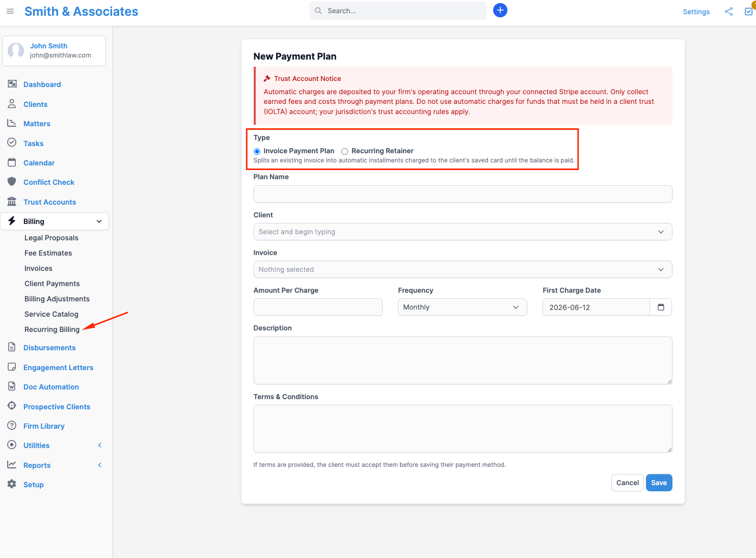The width and height of the screenshot is (756, 558).
Task: Open Client Payments under Billing
Action: (52, 284)
